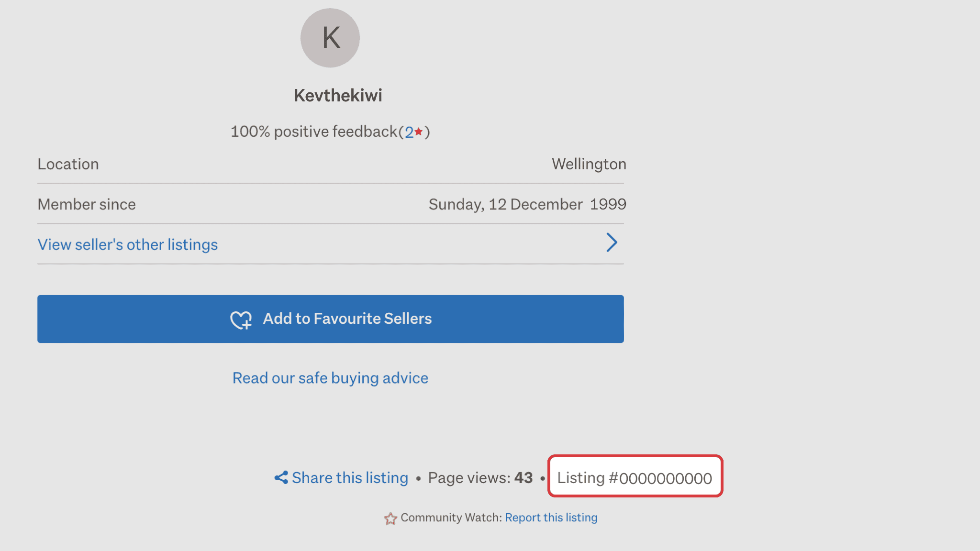This screenshot has width=980, height=551.
Task: Click the heart-plus favourite icon
Action: click(241, 320)
